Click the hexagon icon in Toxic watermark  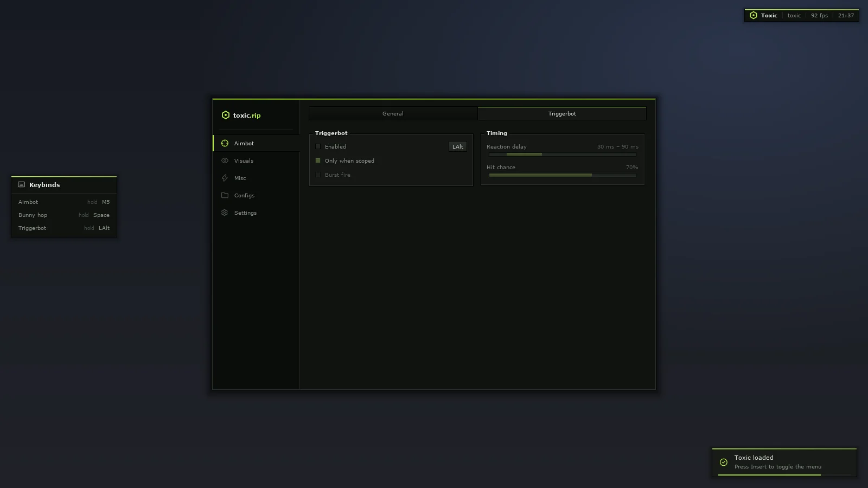753,15
